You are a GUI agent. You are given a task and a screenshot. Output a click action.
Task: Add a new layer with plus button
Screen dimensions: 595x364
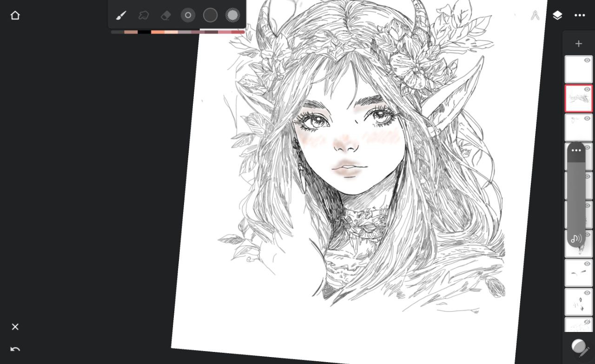point(579,44)
